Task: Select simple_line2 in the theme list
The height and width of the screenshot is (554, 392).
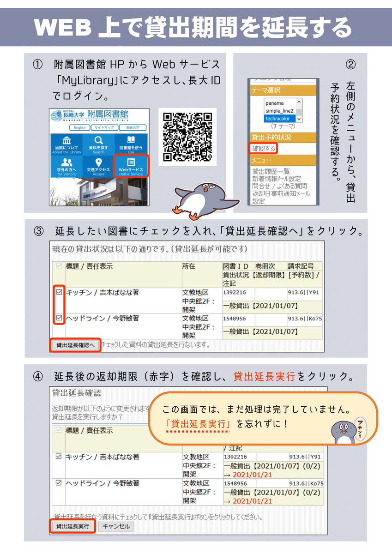Action: pos(280,111)
